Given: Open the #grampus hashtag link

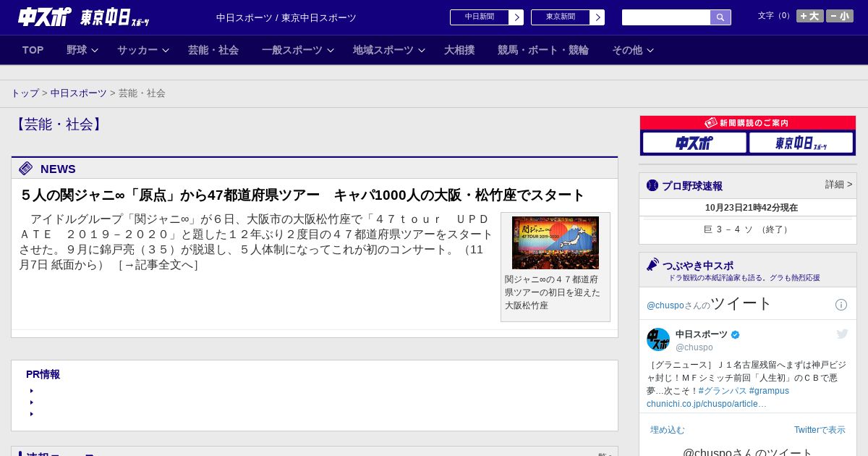Looking at the screenshot, I should click(769, 391).
